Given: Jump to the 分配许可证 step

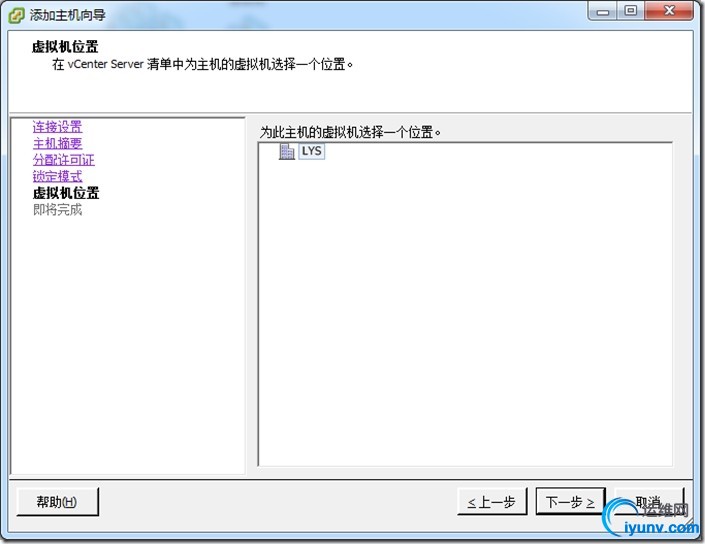Looking at the screenshot, I should tap(63, 160).
